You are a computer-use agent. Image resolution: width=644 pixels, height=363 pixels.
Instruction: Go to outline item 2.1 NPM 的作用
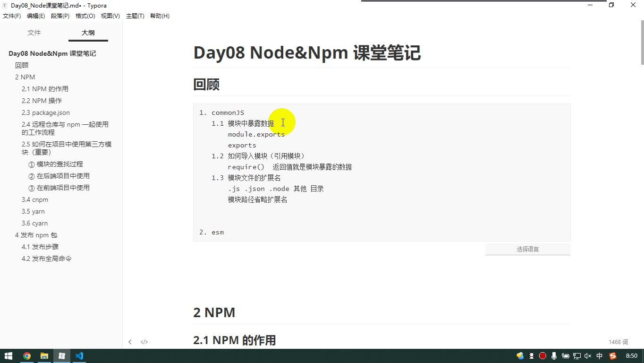tap(45, 89)
